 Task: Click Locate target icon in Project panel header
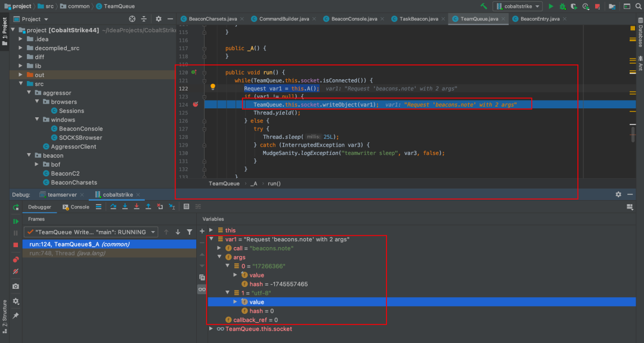[x=132, y=19]
